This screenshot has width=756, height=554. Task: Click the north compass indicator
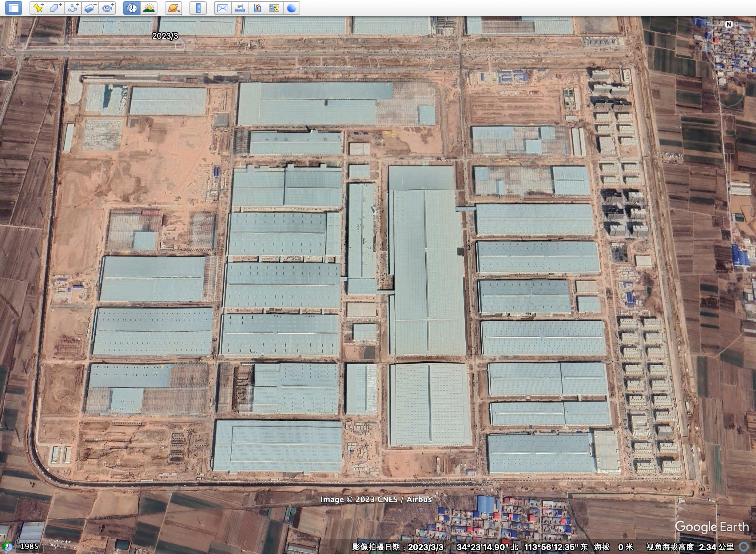[x=729, y=24]
